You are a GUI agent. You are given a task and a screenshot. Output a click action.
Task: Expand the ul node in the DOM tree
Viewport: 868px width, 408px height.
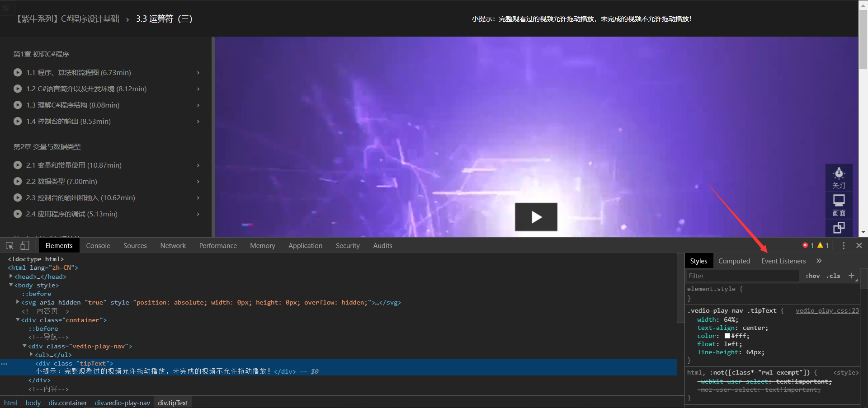[x=31, y=354]
